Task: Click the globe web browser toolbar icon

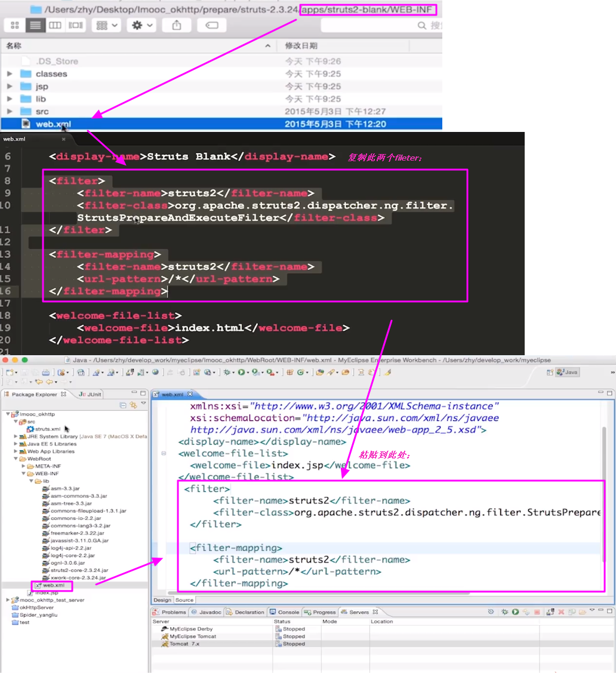Action: (155, 373)
